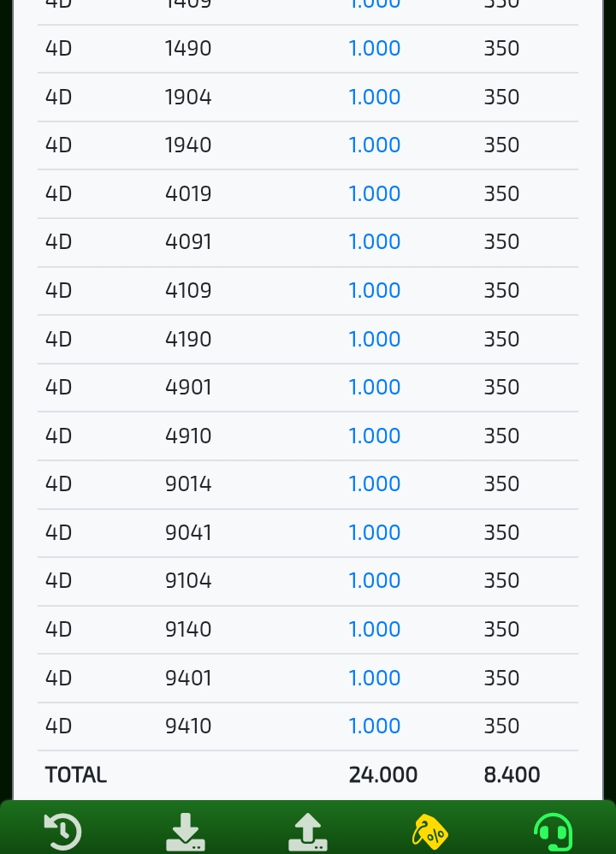The image size is (616, 854).
Task: Click the 24.000 total bet amount
Action: (383, 775)
